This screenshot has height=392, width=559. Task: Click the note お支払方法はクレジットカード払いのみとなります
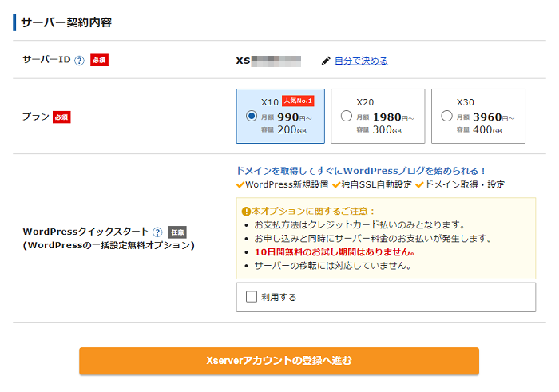(x=360, y=225)
